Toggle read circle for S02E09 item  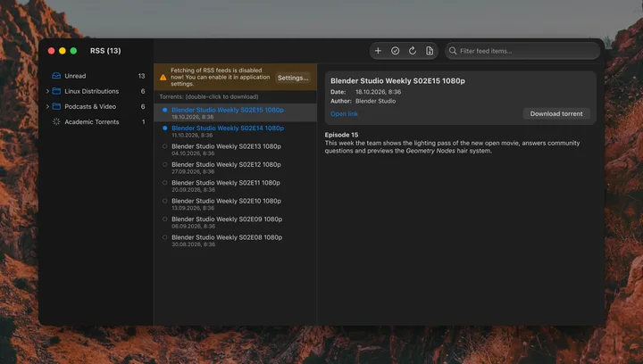(165, 219)
